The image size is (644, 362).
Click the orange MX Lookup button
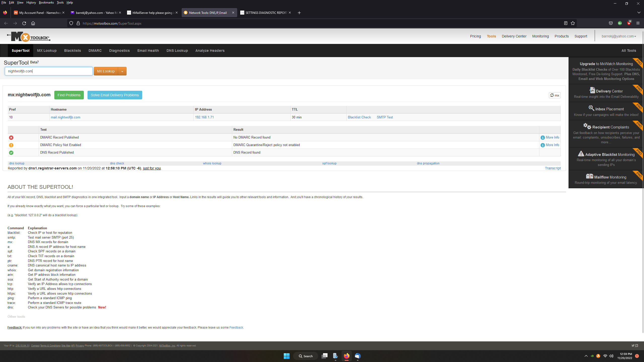pyautogui.click(x=106, y=71)
